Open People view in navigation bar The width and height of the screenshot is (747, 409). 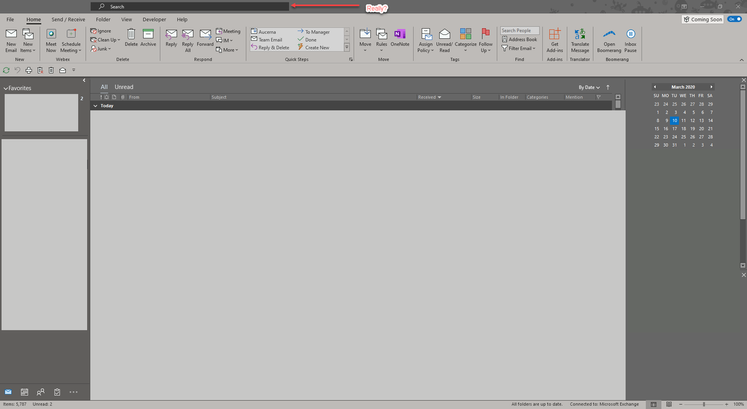click(x=40, y=392)
